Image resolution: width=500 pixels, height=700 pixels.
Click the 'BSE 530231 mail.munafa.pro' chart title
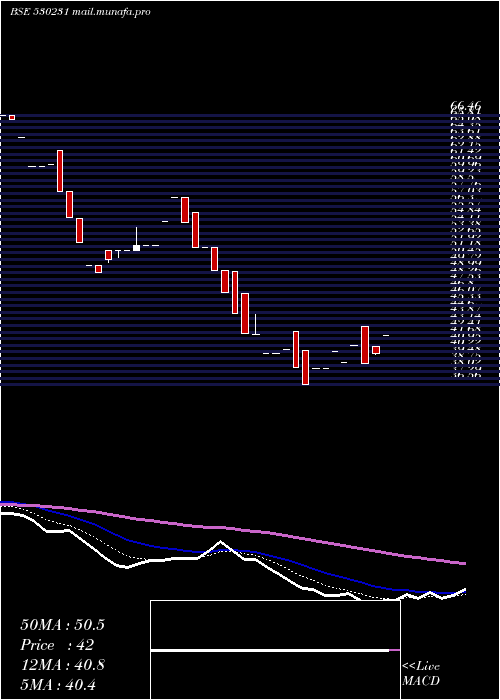click(80, 12)
